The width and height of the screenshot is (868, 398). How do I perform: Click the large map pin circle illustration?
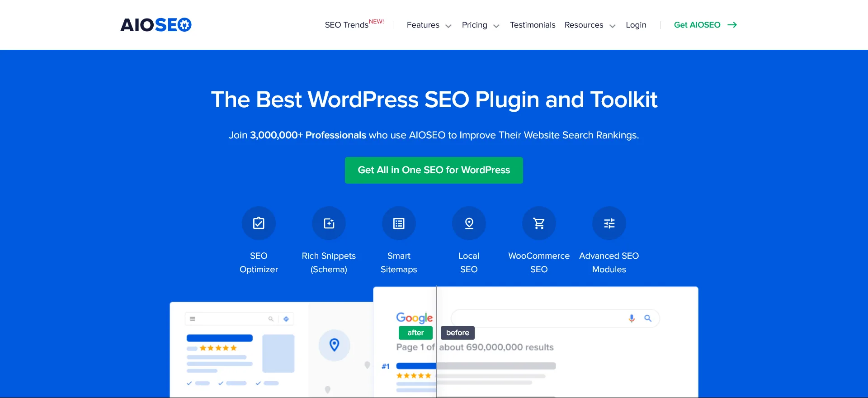click(x=335, y=345)
